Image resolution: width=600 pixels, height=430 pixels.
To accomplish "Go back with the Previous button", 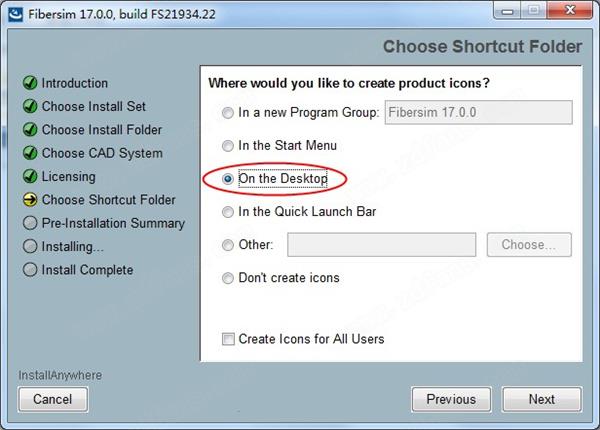I will click(x=451, y=399).
